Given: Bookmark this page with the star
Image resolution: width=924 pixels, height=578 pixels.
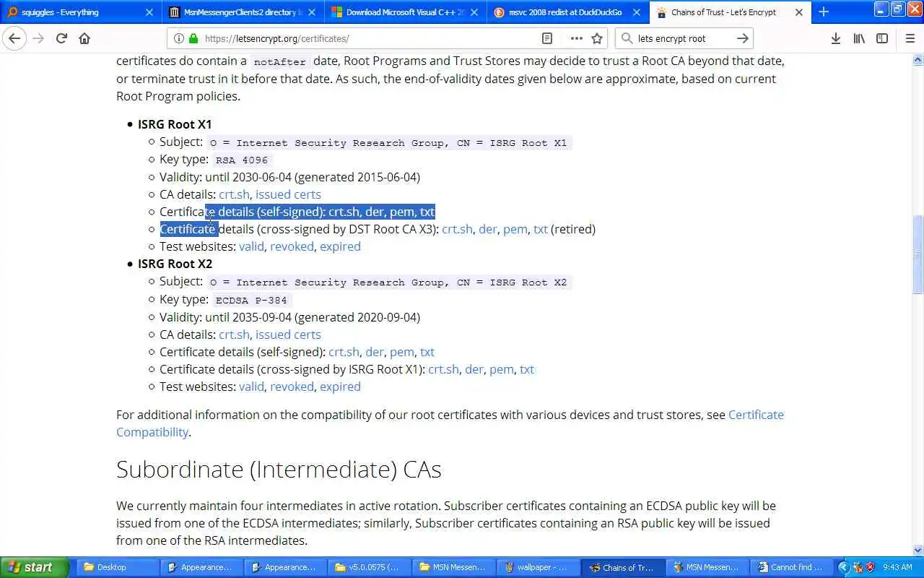Looking at the screenshot, I should tap(597, 38).
